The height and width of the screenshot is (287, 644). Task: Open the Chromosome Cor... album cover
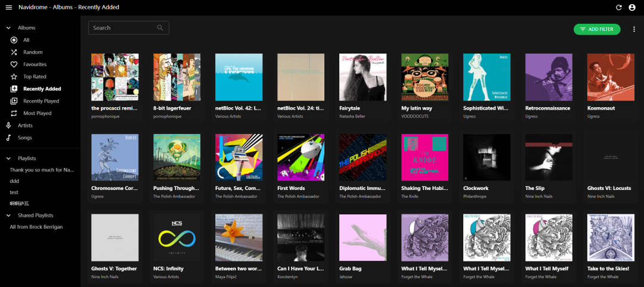click(x=114, y=157)
